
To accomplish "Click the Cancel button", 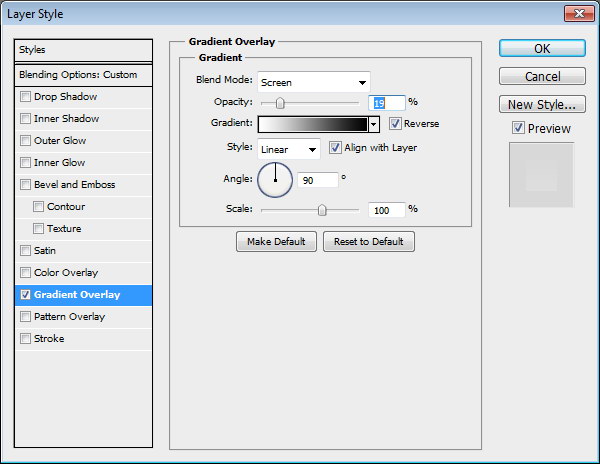I will tap(542, 77).
